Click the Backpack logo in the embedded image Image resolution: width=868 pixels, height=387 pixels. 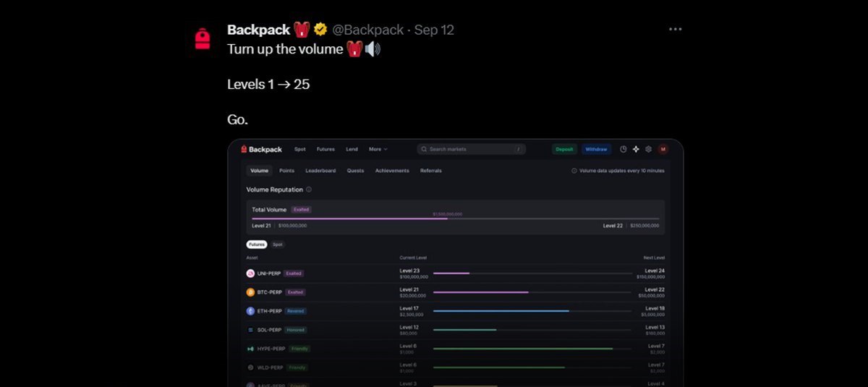pyautogui.click(x=262, y=149)
